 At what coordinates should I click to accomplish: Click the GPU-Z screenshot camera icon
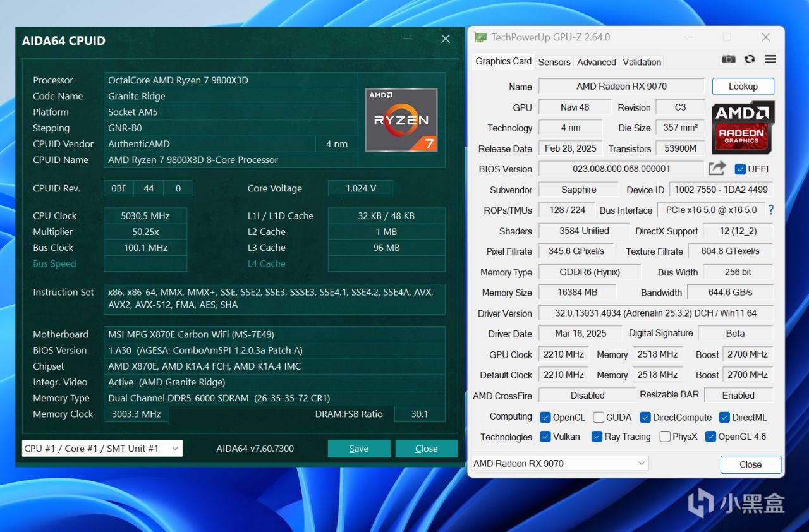pyautogui.click(x=729, y=59)
